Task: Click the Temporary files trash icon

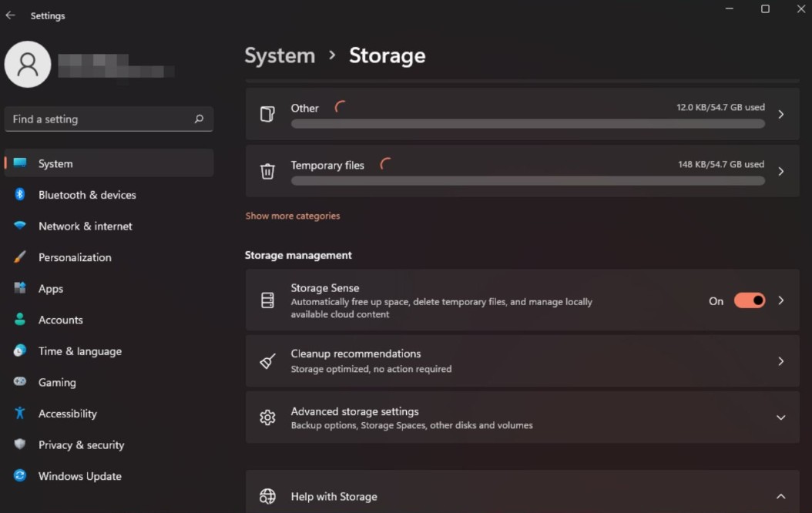Action: [267, 171]
